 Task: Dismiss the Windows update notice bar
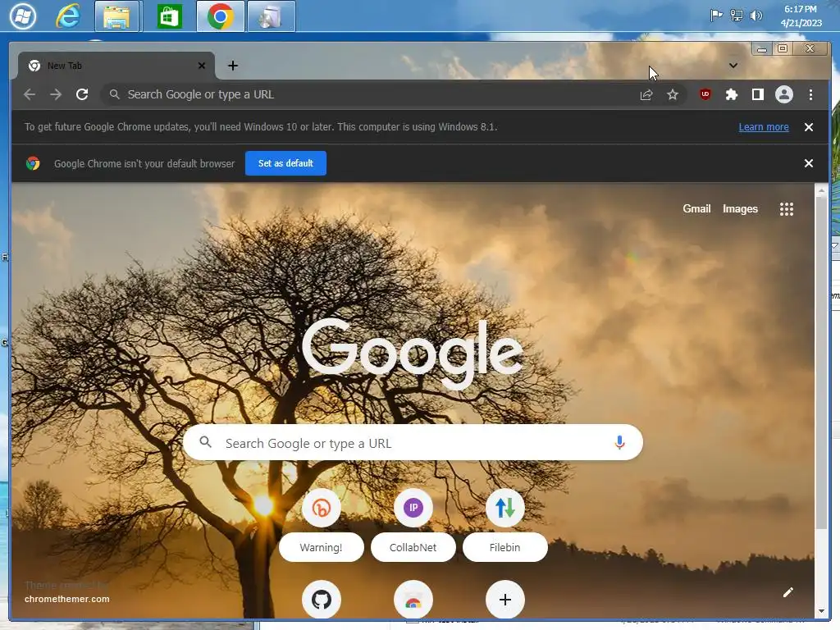809,127
